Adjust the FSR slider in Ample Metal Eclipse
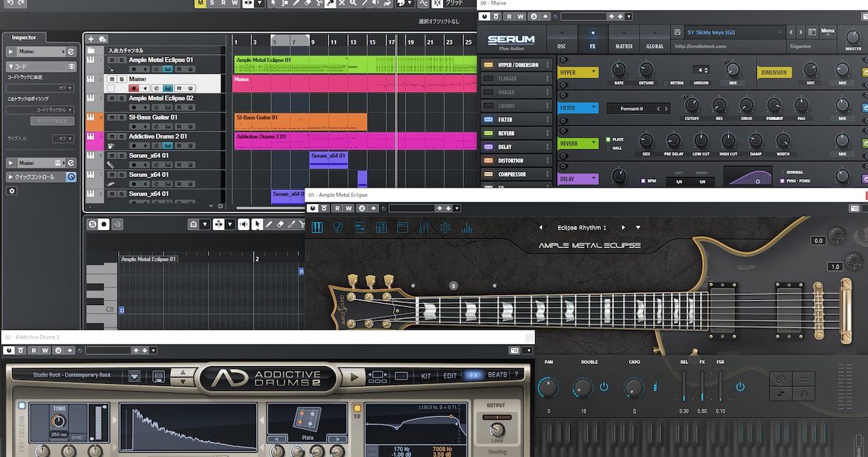The width and height of the screenshot is (868, 457). click(x=720, y=387)
